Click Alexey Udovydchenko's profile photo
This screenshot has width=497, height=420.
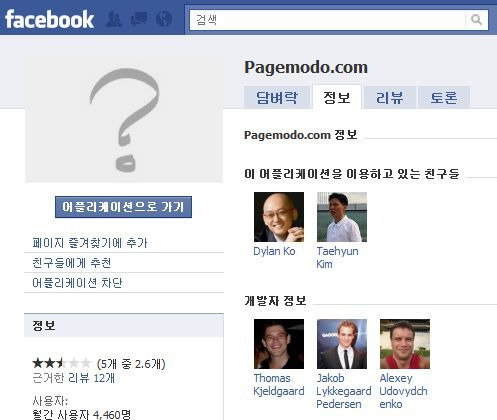coord(405,344)
